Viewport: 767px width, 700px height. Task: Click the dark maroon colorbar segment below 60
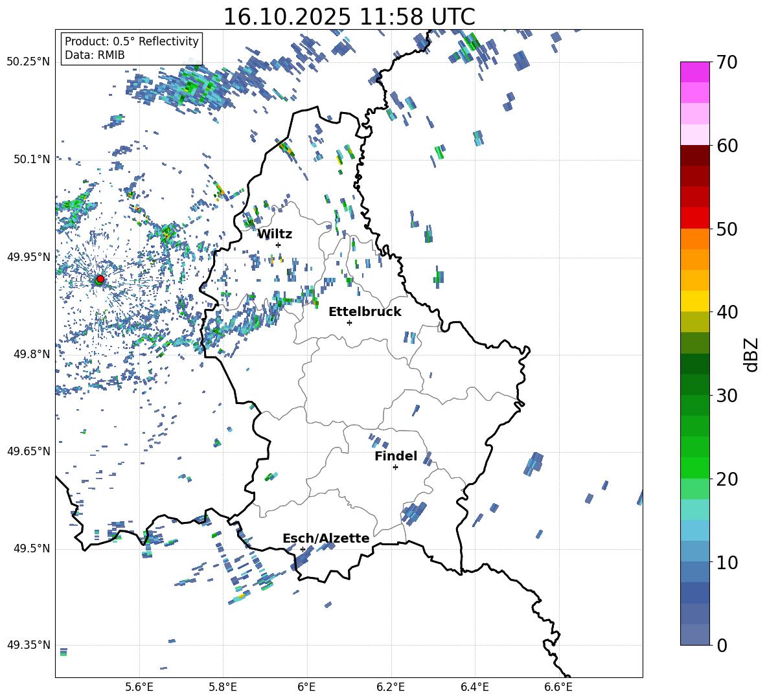(x=695, y=155)
